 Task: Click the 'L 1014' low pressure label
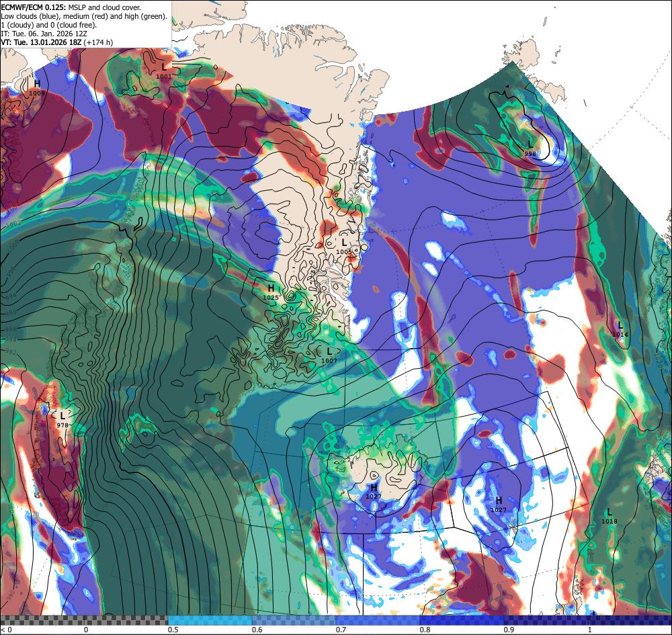pos(620,329)
